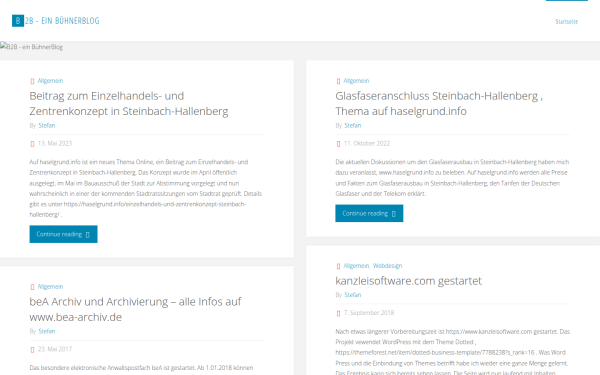Open post title Beitrag zum Einzelhandels- und Zentrenkonzept
The width and height of the screenshot is (600, 375).
[129, 103]
